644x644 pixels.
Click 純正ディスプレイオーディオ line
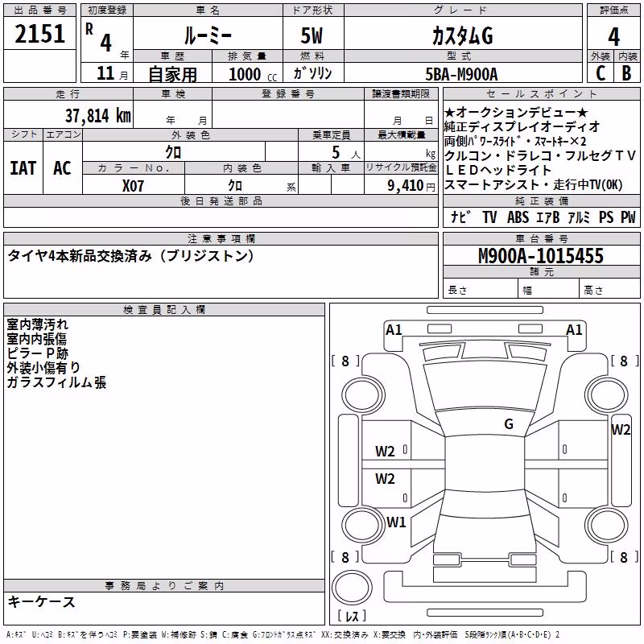[522, 126]
